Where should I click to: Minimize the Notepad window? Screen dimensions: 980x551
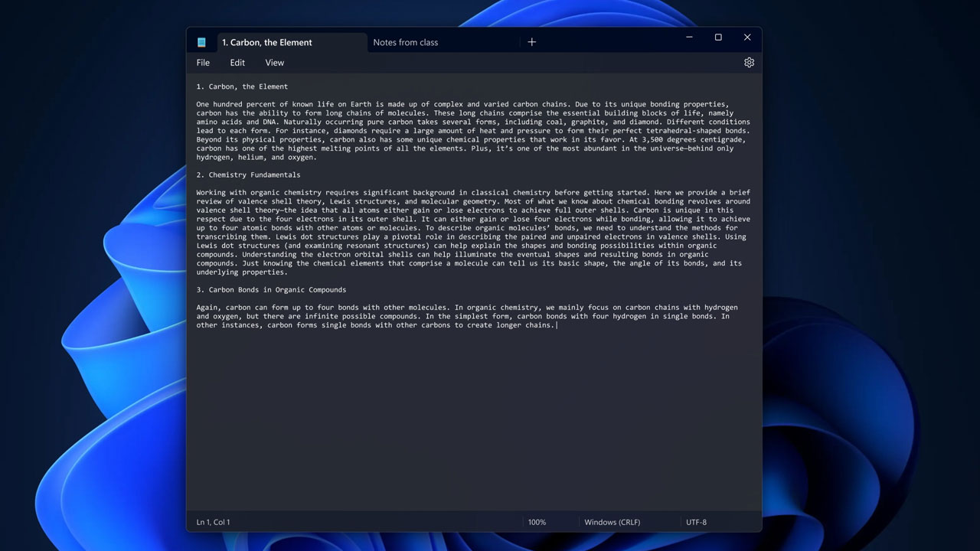(x=689, y=37)
